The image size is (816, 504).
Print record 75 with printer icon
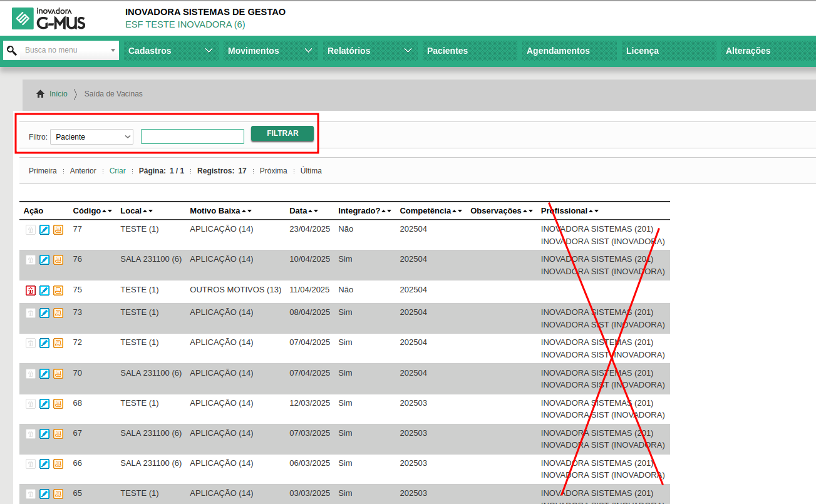58,291
